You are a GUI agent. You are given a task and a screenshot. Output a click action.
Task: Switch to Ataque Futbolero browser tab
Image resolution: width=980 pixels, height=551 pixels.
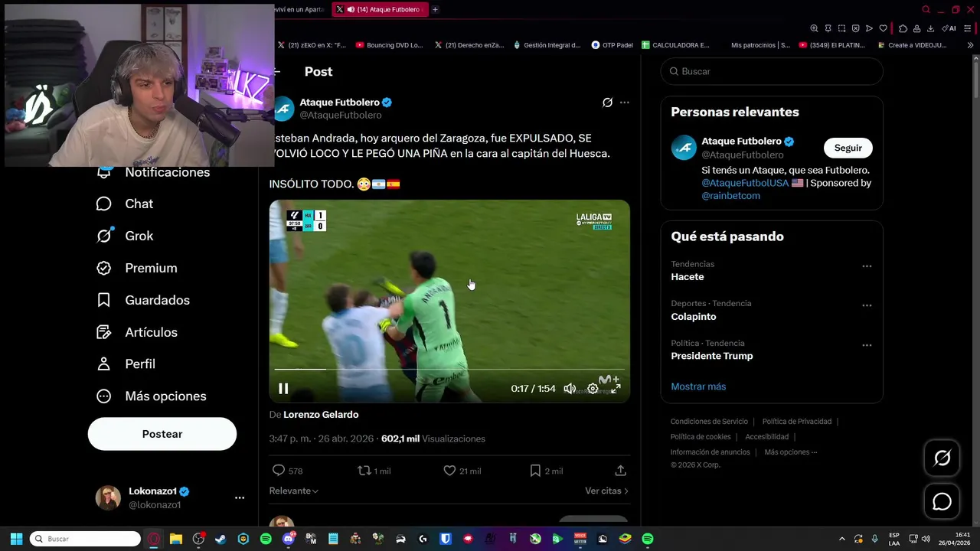(x=381, y=9)
